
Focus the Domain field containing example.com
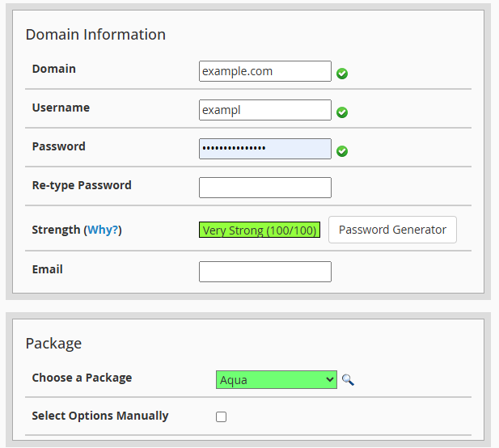264,71
